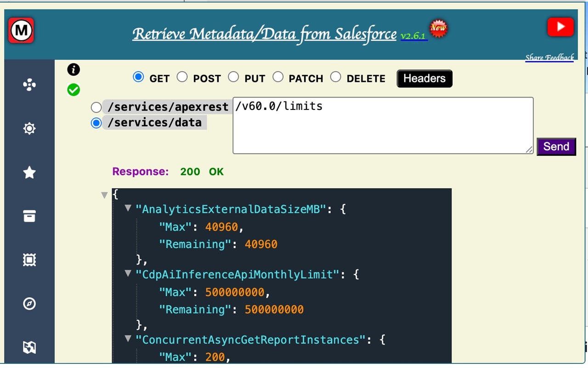Click the text area resize handle corner
Image resolution: width=588 pixels, height=368 pixels.
[529, 149]
